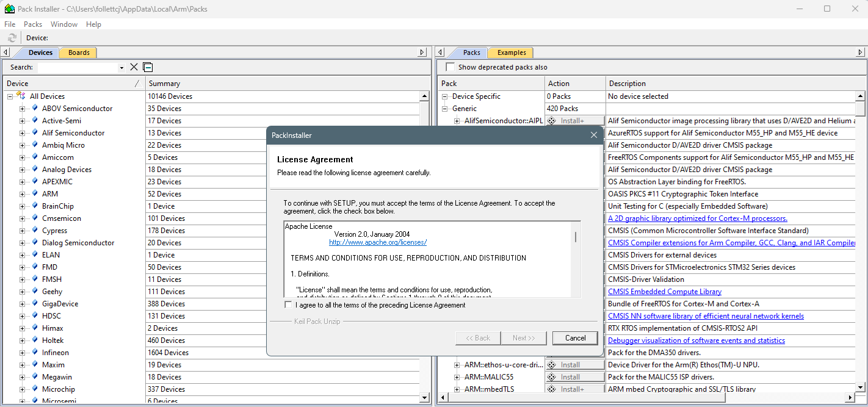
Task: Open the device search dropdown arrow
Action: click(x=121, y=68)
